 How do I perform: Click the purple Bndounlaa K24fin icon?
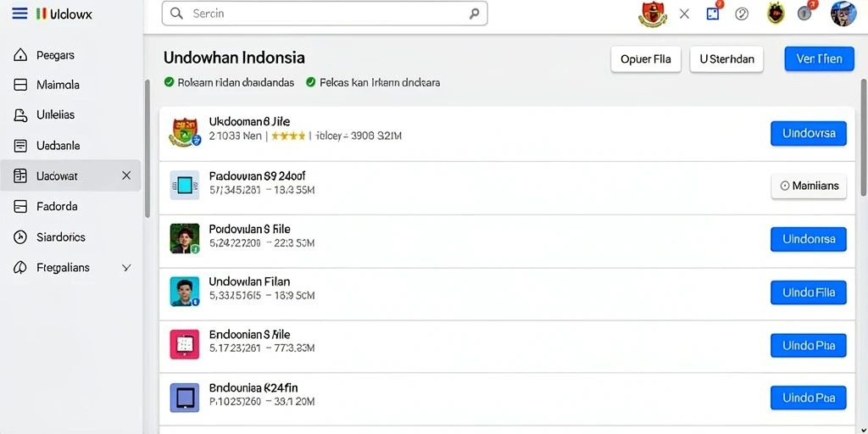pyautogui.click(x=184, y=398)
